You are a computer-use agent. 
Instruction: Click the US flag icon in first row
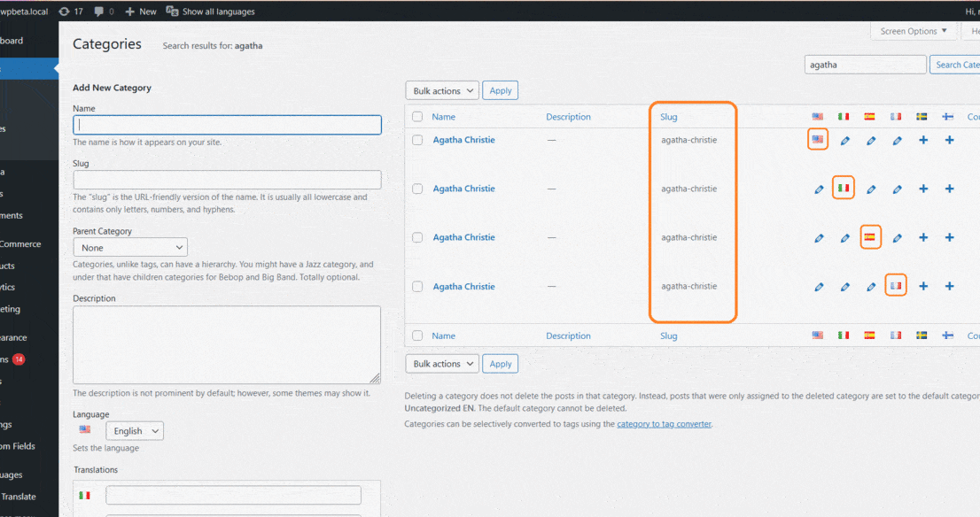[x=818, y=139]
